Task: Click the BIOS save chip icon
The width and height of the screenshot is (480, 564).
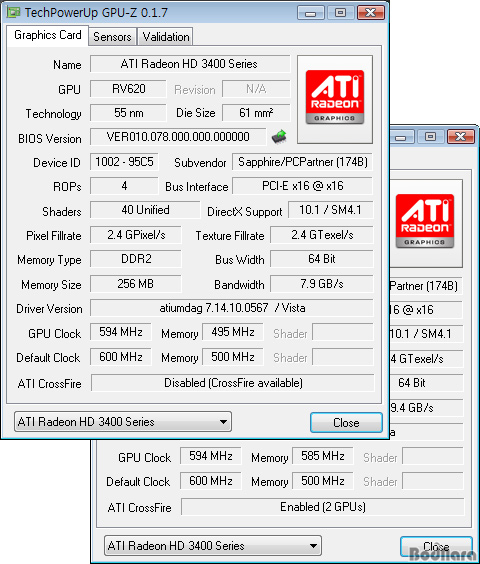Action: point(279,137)
